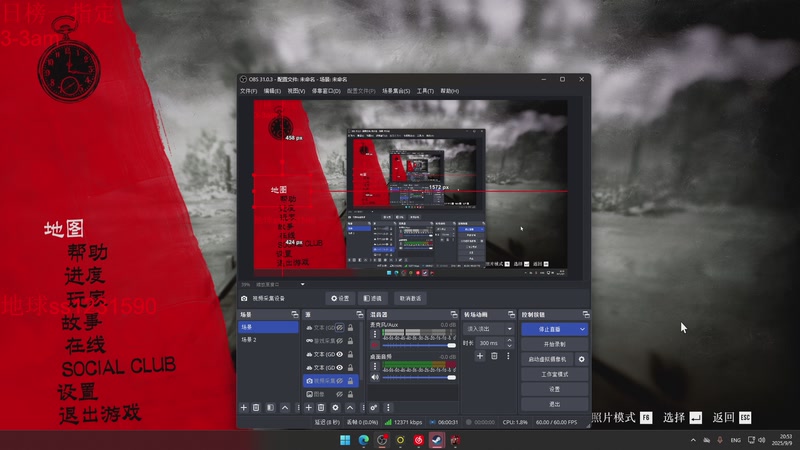The image size is (800, 450).
Task: Show the hidden top 文本 source
Action: (x=340, y=328)
